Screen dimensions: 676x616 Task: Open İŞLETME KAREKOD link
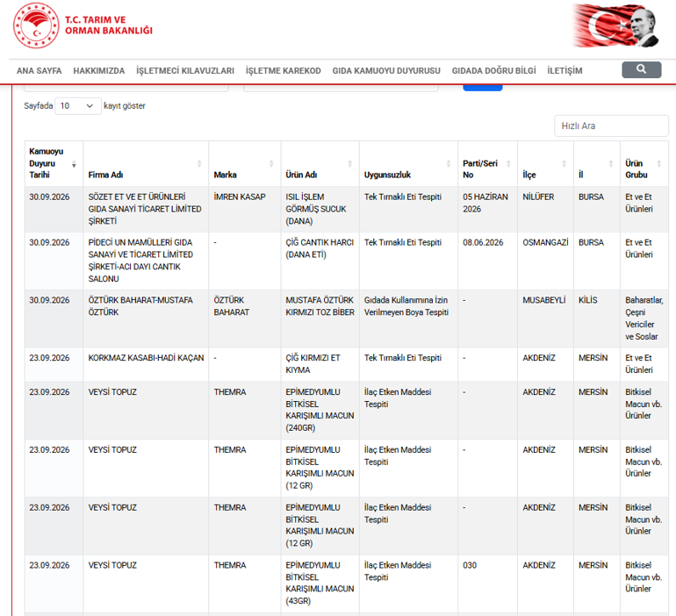pos(284,71)
